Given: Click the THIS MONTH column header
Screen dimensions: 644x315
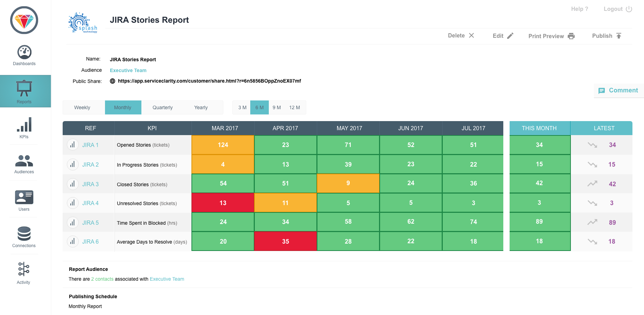Looking at the screenshot, I should click(x=539, y=128).
